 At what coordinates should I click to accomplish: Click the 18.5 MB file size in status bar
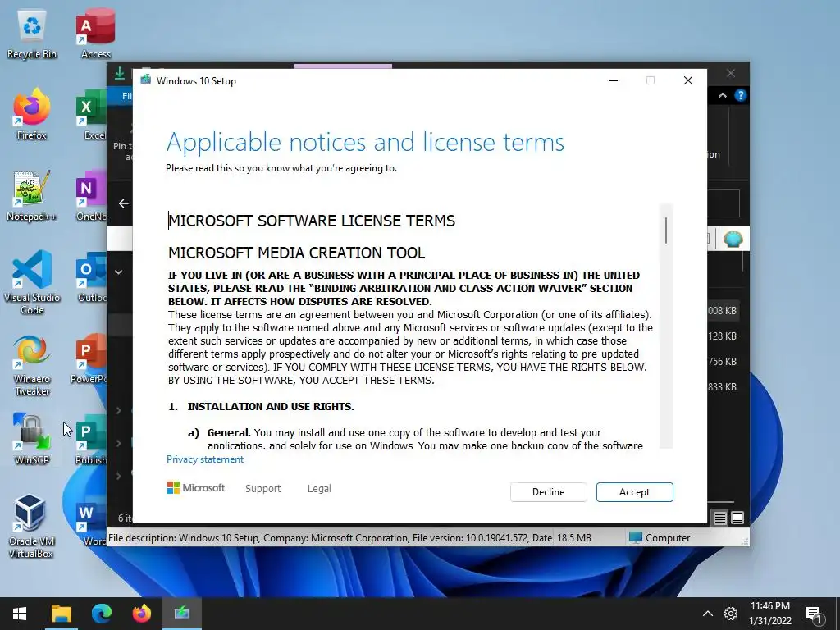click(573, 538)
